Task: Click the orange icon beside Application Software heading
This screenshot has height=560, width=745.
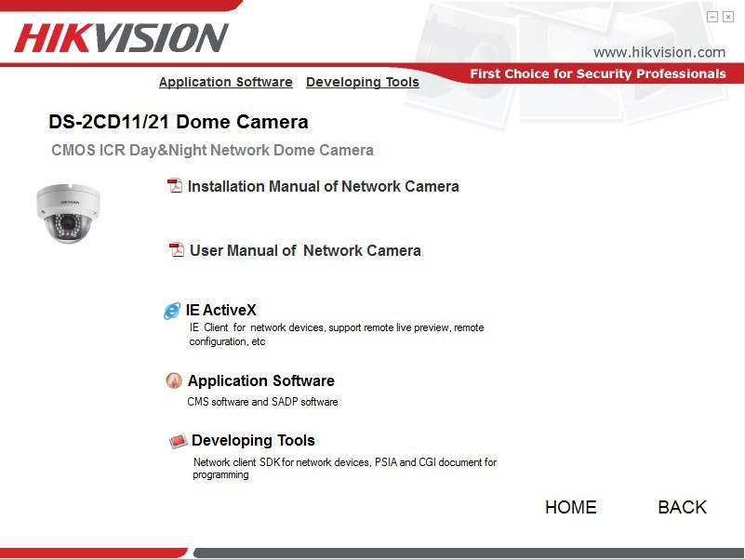Action: (174, 380)
